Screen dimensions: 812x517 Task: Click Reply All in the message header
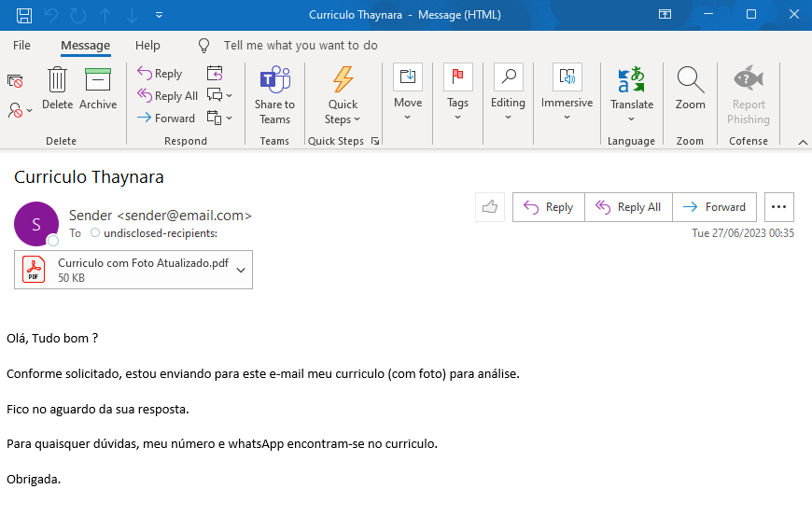(628, 207)
